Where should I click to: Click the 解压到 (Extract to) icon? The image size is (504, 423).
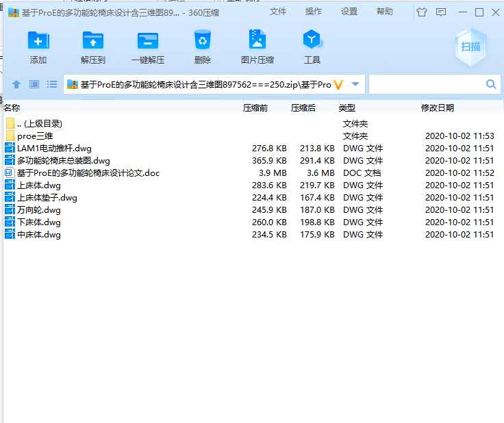pyautogui.click(x=93, y=40)
